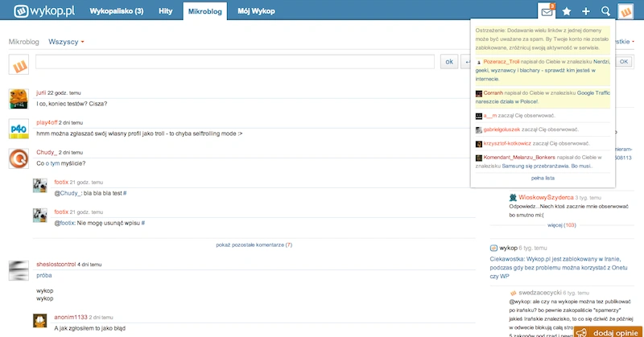Click the plus add-link icon
644x337 pixels.
point(586,11)
